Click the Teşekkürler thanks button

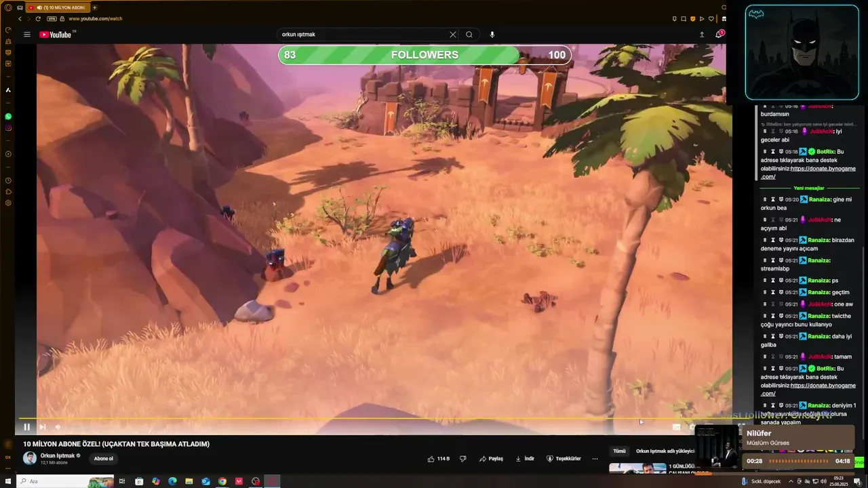564,459
